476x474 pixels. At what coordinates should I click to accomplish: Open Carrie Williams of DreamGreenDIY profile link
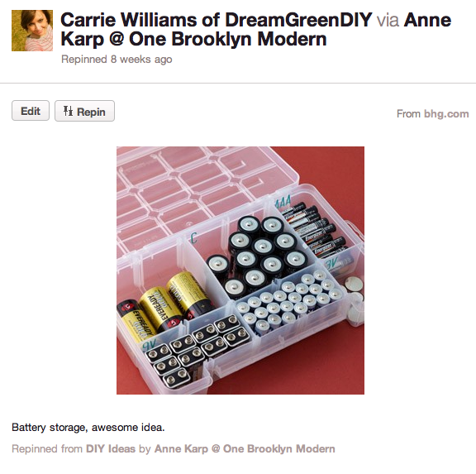pos(217,20)
